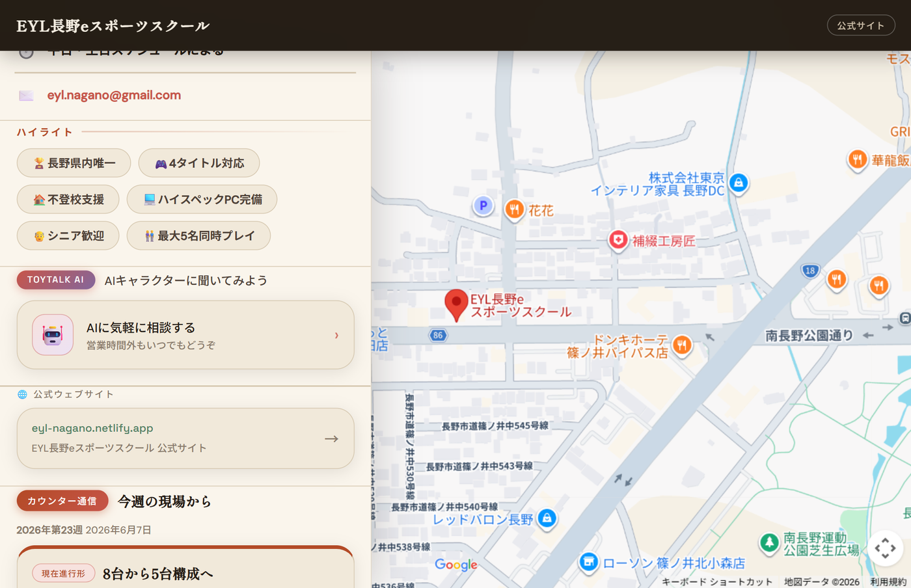
Task: Open the 公式サイト button in header
Action: click(x=860, y=25)
